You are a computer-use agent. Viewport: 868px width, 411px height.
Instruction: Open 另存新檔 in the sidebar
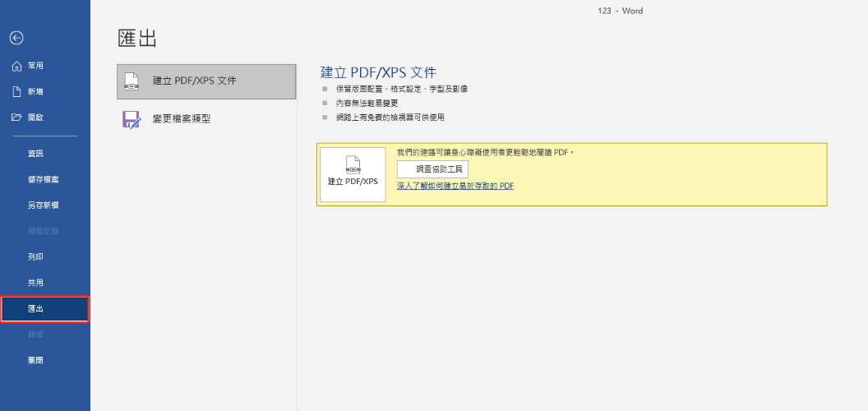[x=45, y=205]
